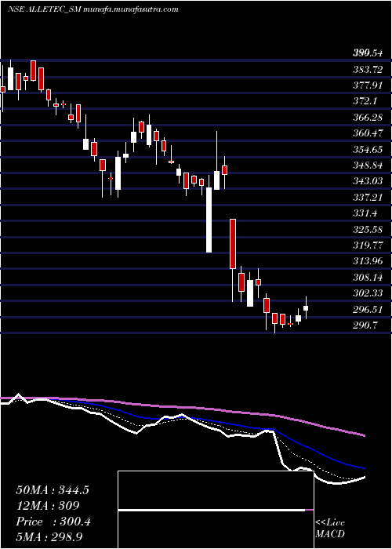
Task: Select the 354.65 axis value
Action: pos(368,150)
